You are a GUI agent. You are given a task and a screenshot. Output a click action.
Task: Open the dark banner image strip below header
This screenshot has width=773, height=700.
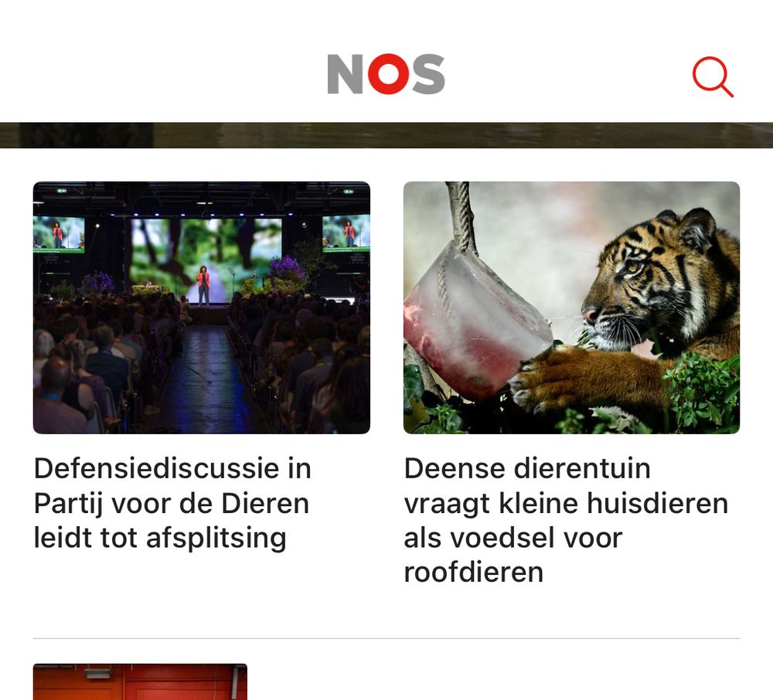coord(386,135)
